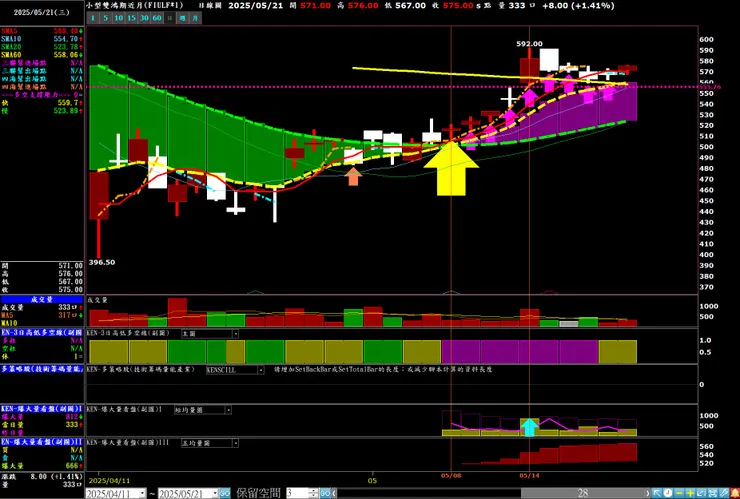Click the SMA10 indicator label
Screen dimensions: 740x499
coord(11,39)
